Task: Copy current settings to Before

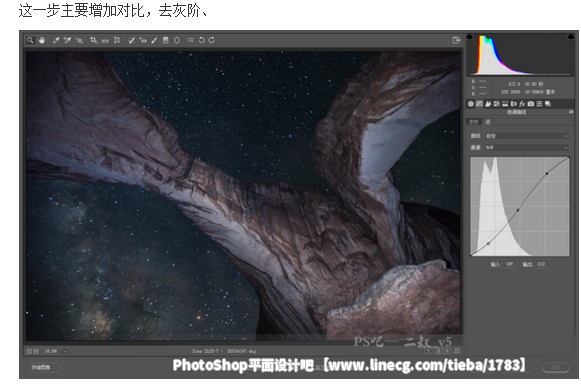Action: 447,351
